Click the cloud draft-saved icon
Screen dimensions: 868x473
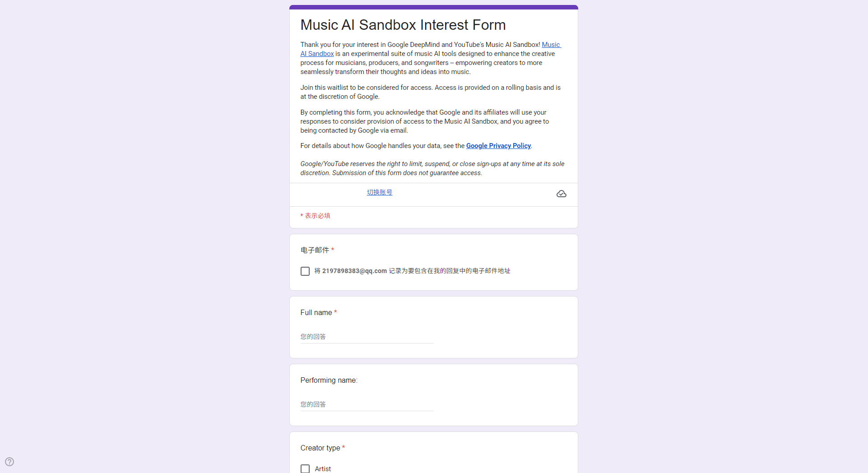tap(561, 194)
